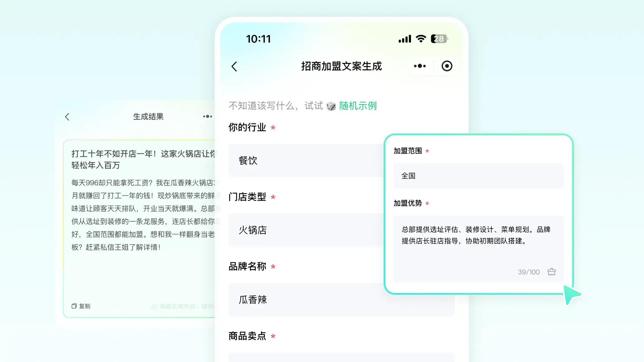
Task: Go back from the 招商加盟文案生成 page
Action: tap(234, 66)
